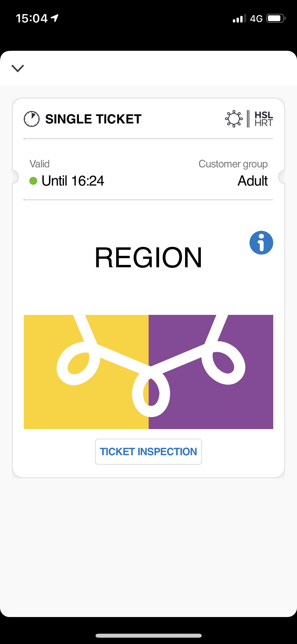297x644 pixels.
Task: Tap the location arrow in status bar
Action: (55, 18)
